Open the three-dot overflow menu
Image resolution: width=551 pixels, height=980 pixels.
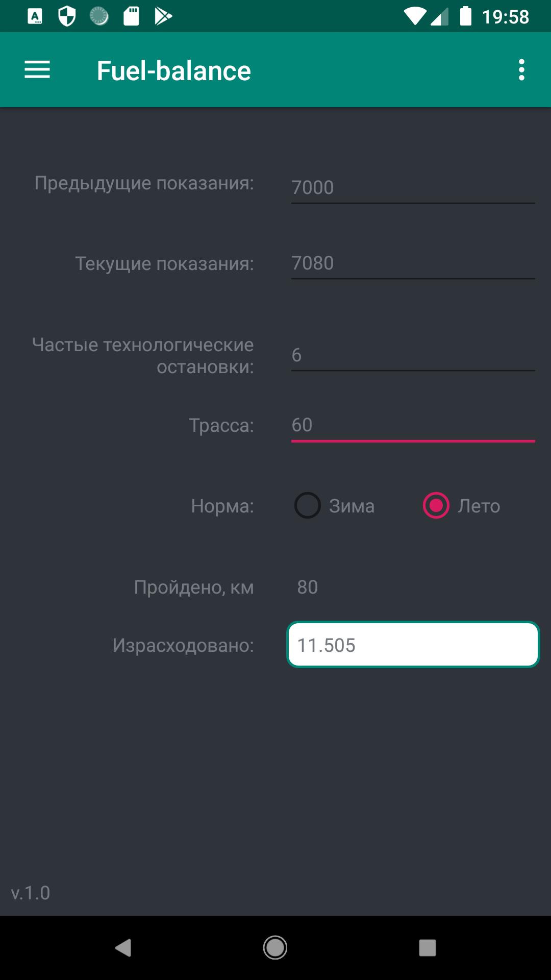[521, 70]
